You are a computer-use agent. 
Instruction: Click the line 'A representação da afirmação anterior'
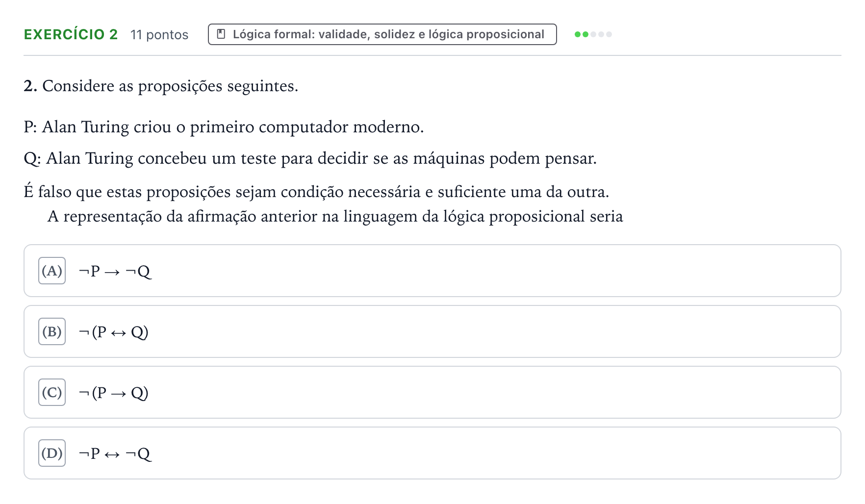(335, 216)
